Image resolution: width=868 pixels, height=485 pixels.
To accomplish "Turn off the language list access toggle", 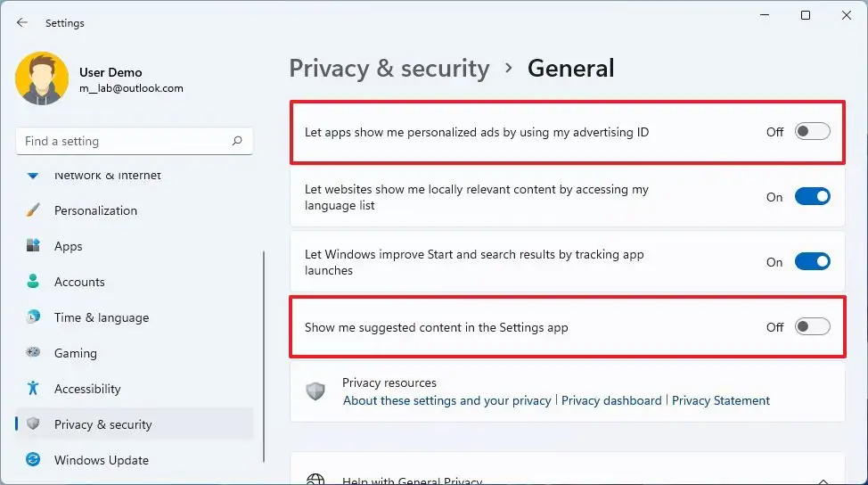I will [x=812, y=197].
